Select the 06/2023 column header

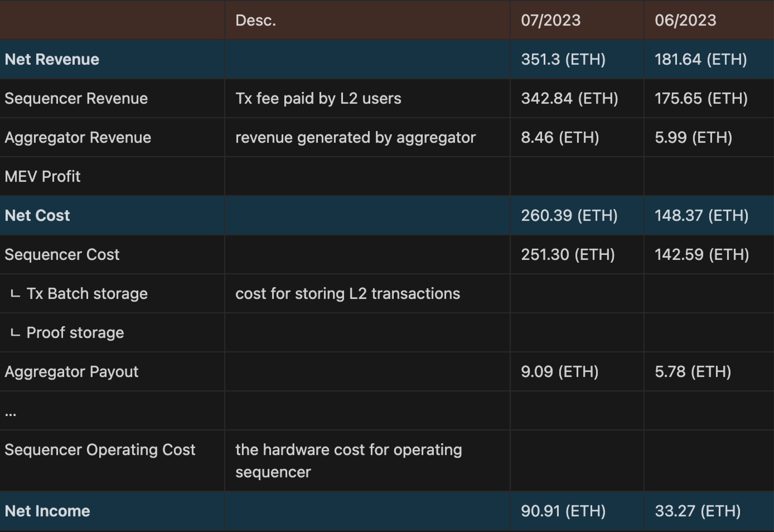[685, 20]
